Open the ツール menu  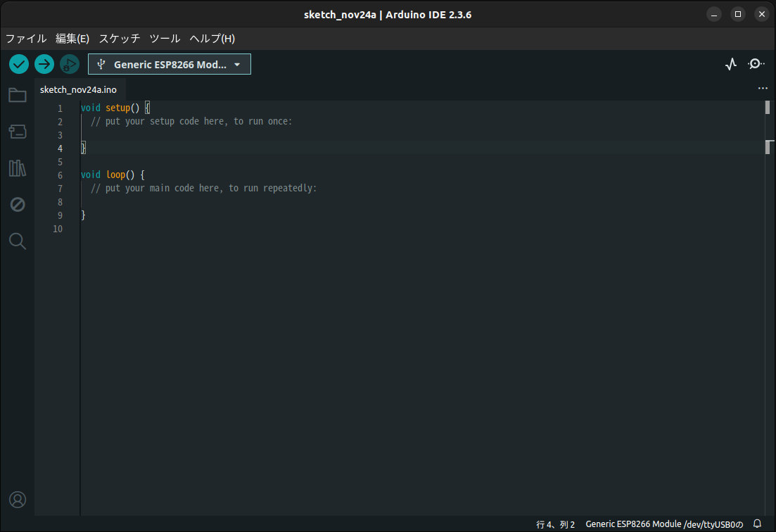[x=165, y=39]
